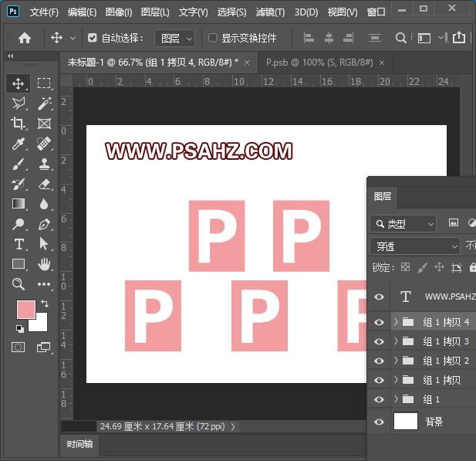Hide the 组 1 拷贝 2 group
This screenshot has height=461, width=476.
tap(379, 361)
